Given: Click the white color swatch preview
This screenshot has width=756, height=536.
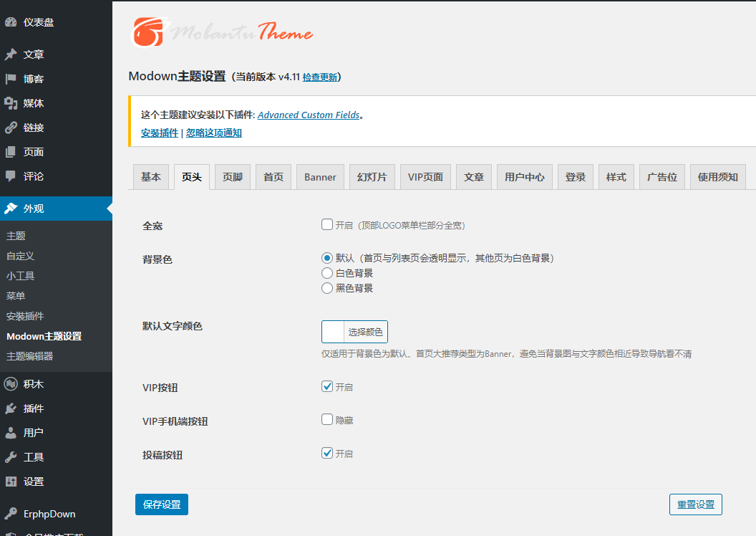Looking at the screenshot, I should (333, 332).
